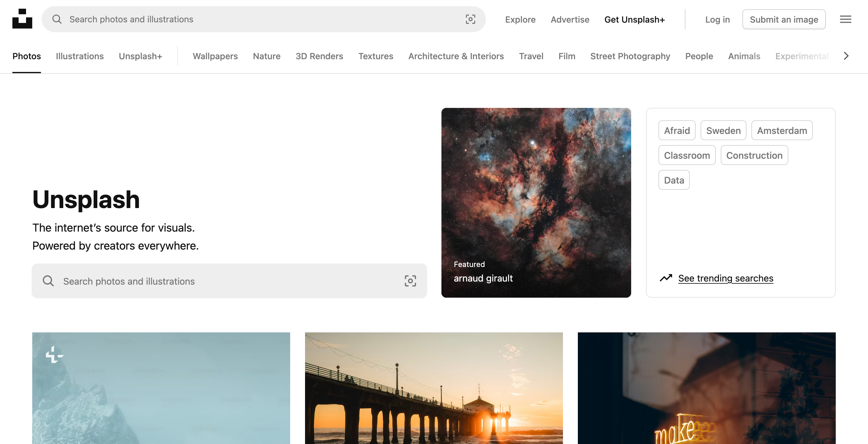The width and height of the screenshot is (868, 444).
Task: Open the People category
Action: 699,56
